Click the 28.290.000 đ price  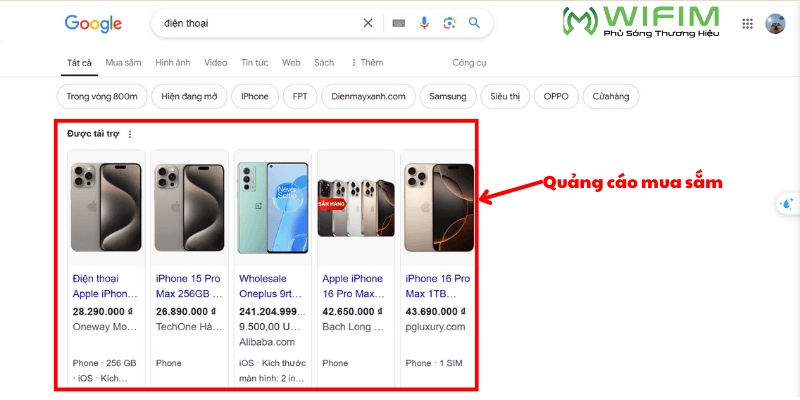[x=103, y=312]
